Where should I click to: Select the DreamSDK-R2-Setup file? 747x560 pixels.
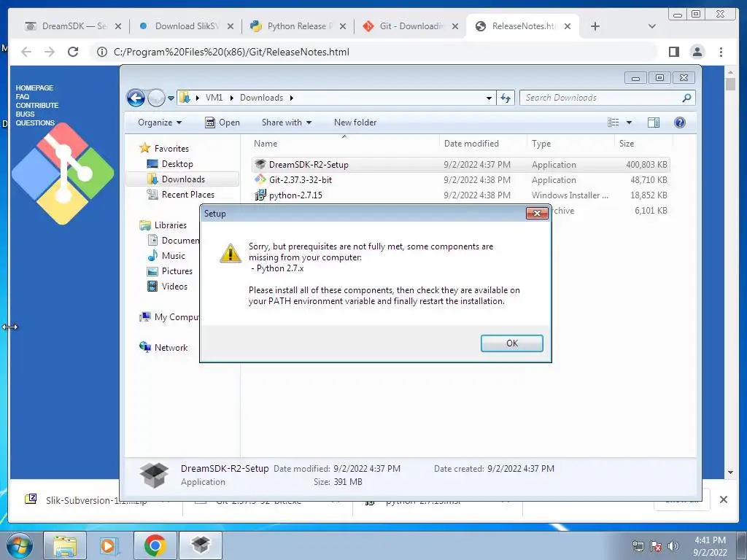click(x=461, y=164)
